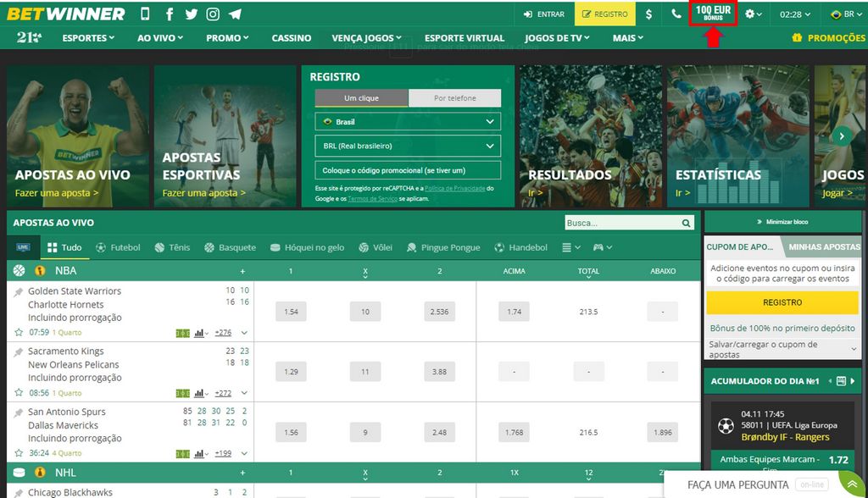Switch to the Basquete tab

(230, 247)
